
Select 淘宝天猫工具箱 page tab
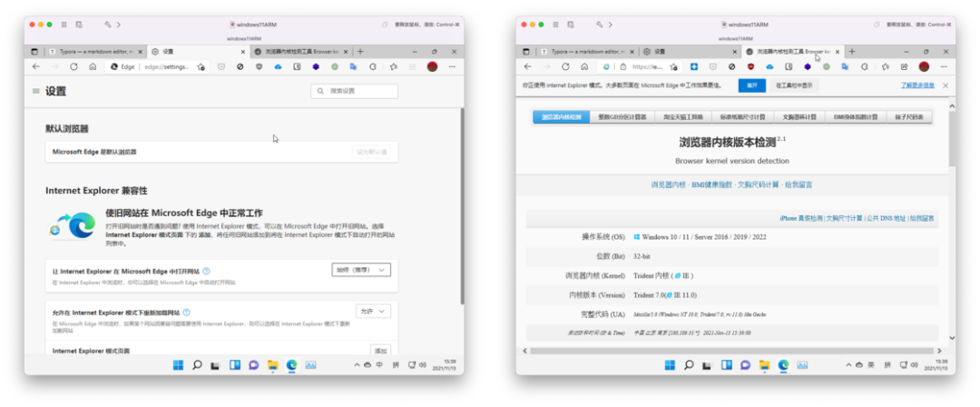click(683, 117)
